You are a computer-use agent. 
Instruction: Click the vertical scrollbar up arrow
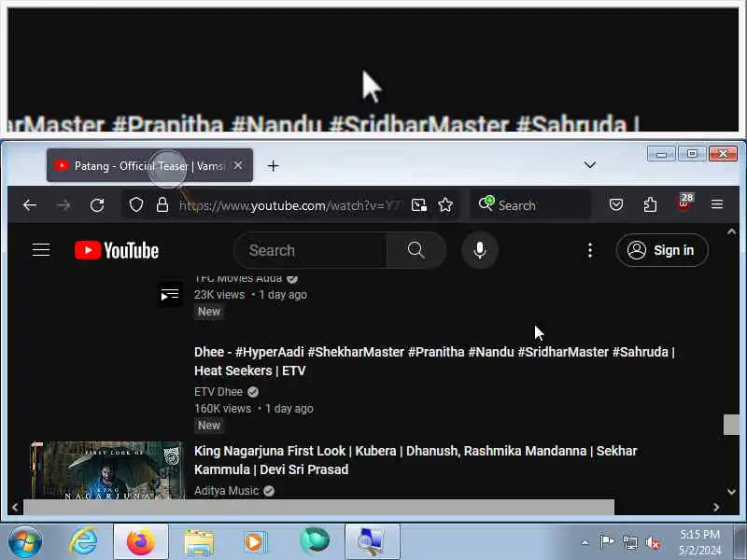731,231
